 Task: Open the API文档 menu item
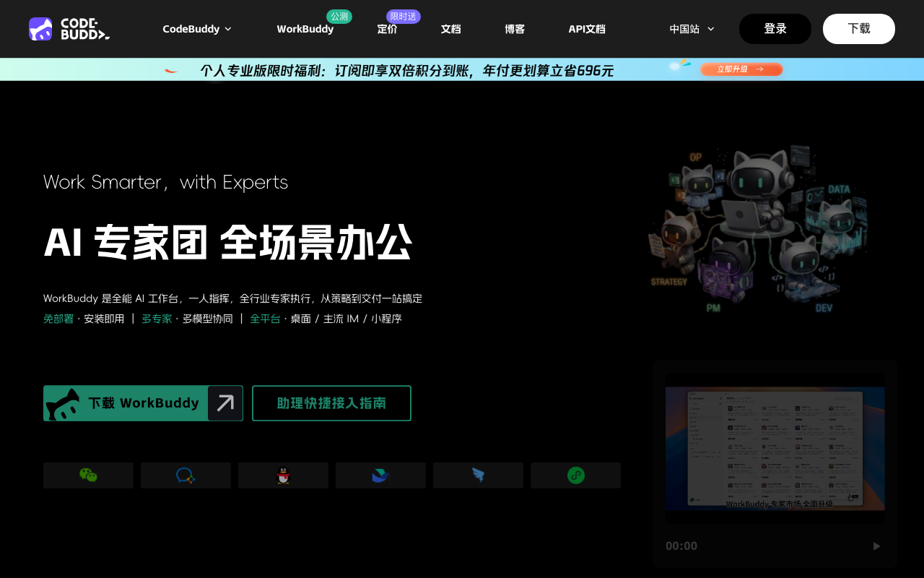point(587,29)
